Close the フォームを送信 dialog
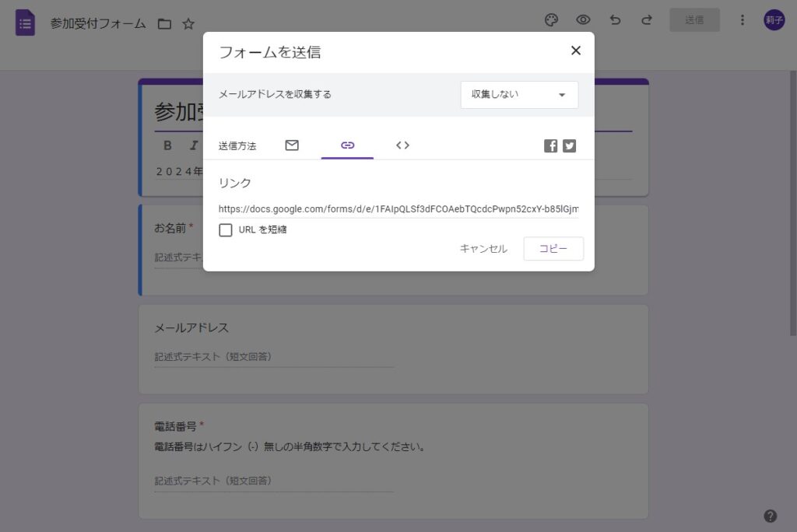 coord(576,51)
